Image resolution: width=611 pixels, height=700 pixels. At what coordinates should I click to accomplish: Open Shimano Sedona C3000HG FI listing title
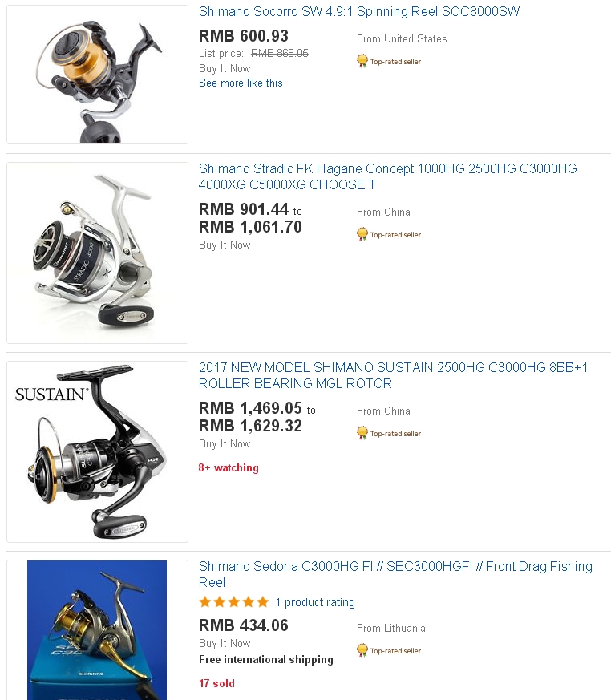[395, 574]
